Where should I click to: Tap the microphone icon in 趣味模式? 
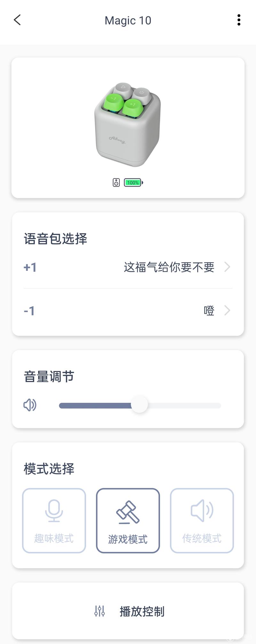[x=54, y=510]
